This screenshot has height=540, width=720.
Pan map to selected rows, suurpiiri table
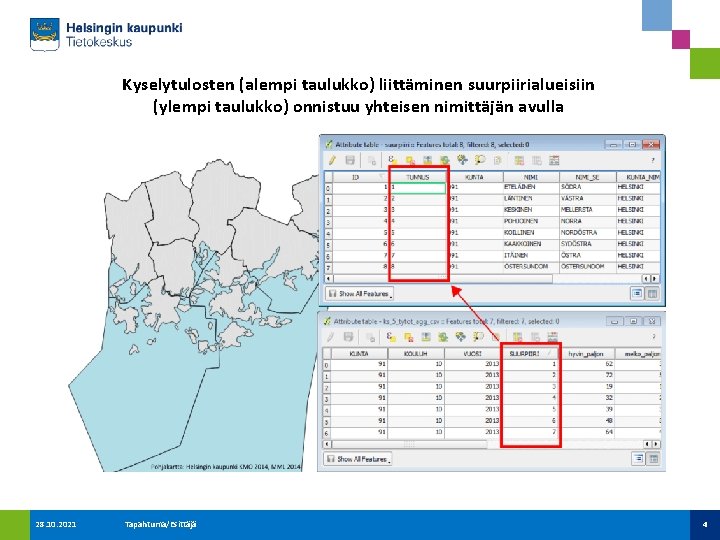pos(462,160)
